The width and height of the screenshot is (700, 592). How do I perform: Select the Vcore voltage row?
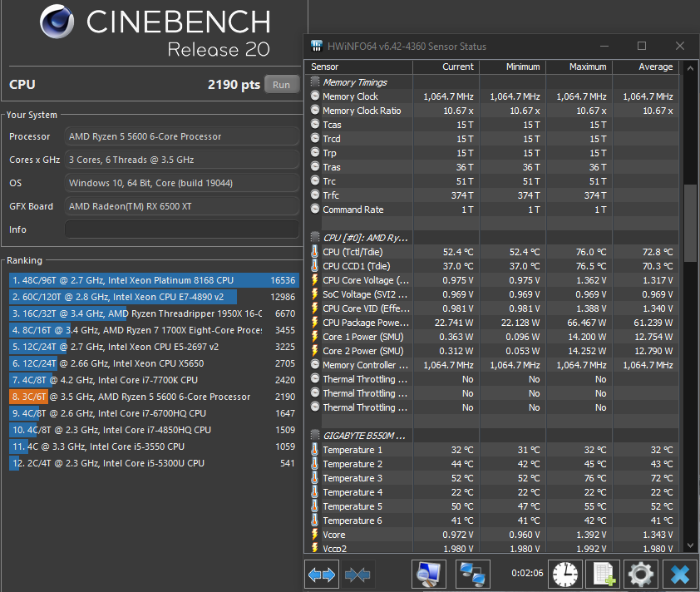pos(492,535)
